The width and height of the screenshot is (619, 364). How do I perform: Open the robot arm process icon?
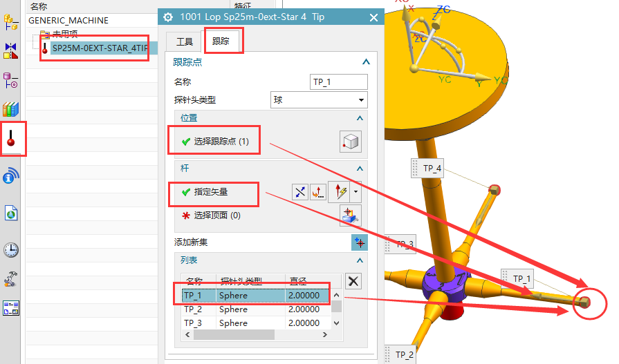point(10,278)
